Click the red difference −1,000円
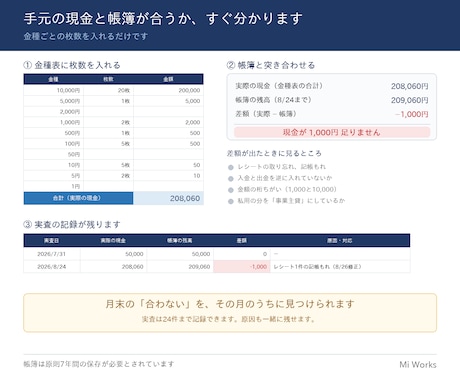460x380 pixels. (x=412, y=114)
